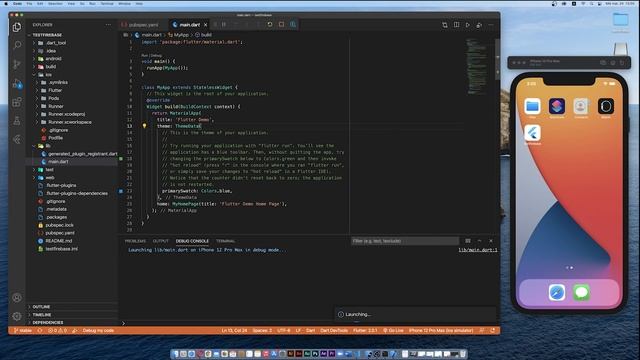This screenshot has height=360, width=640.
Task: Click the editor minimap
Action: (478, 67)
